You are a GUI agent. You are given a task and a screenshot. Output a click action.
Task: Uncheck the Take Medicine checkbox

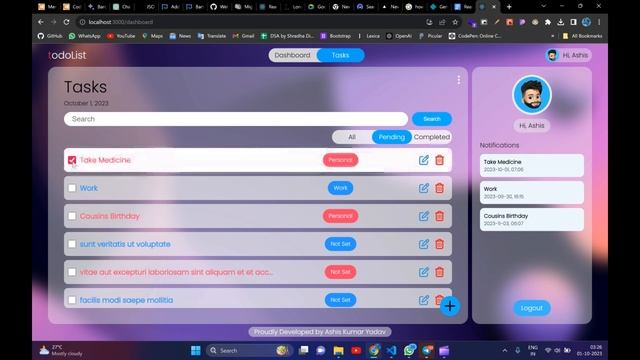(72, 160)
